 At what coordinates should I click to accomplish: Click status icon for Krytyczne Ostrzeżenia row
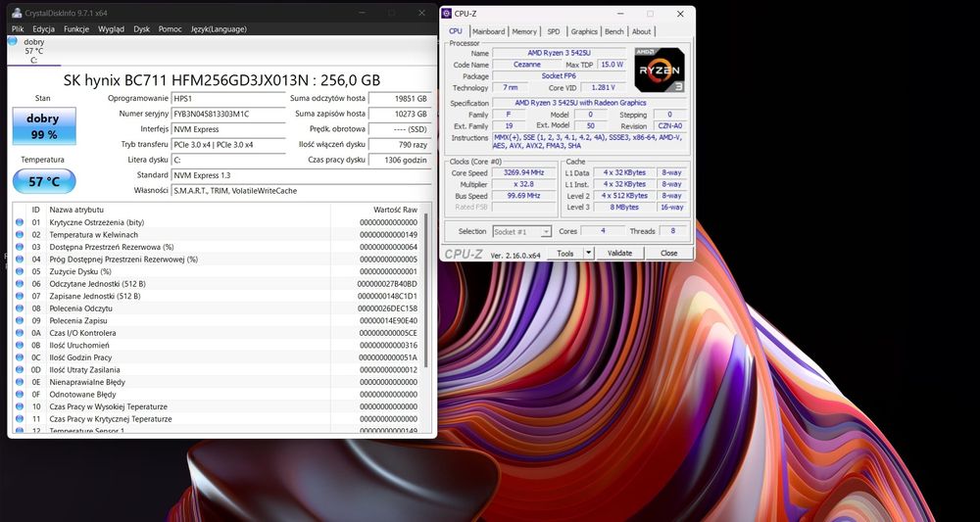click(x=20, y=222)
